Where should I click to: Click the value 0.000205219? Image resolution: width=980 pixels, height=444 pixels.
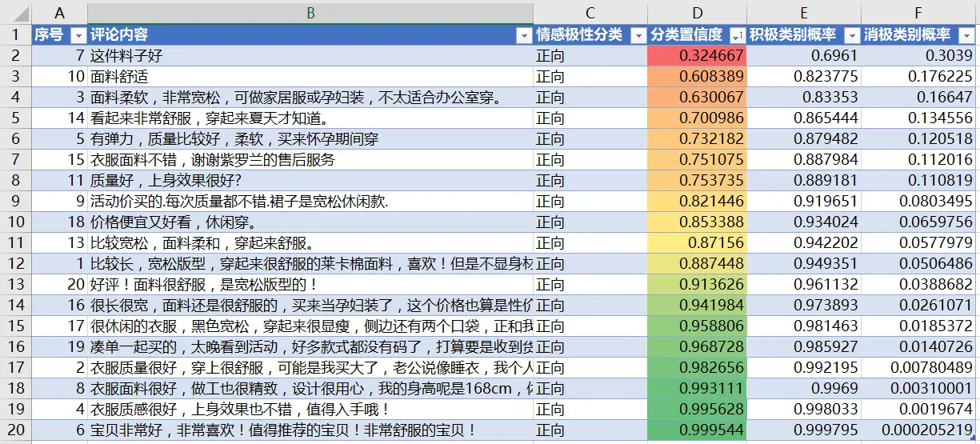coord(918,430)
